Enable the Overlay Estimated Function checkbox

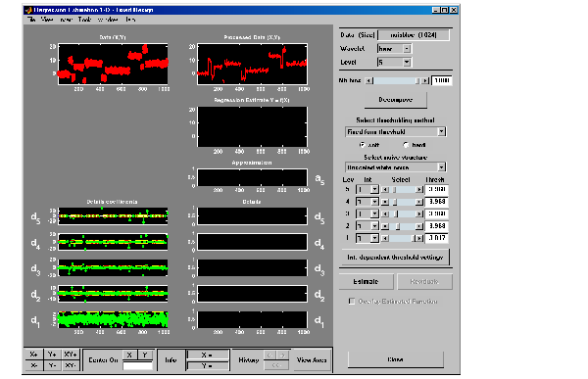tap(352, 301)
